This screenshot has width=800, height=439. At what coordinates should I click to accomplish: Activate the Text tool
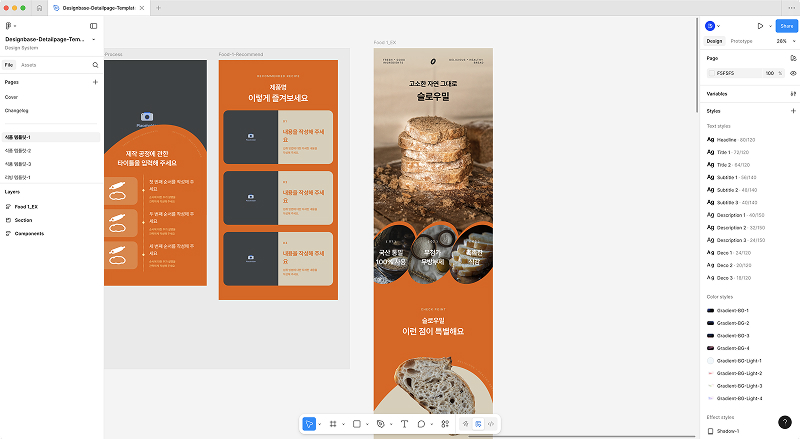[x=404, y=424]
